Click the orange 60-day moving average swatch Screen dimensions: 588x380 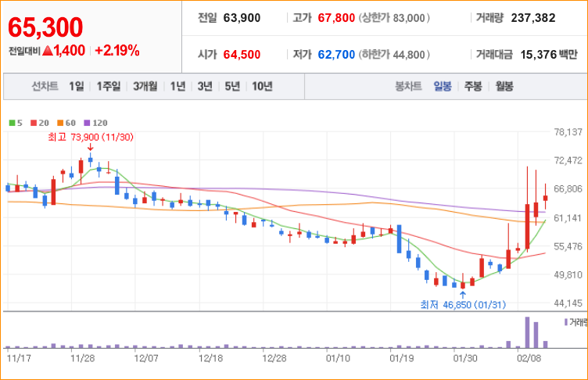click(x=60, y=123)
